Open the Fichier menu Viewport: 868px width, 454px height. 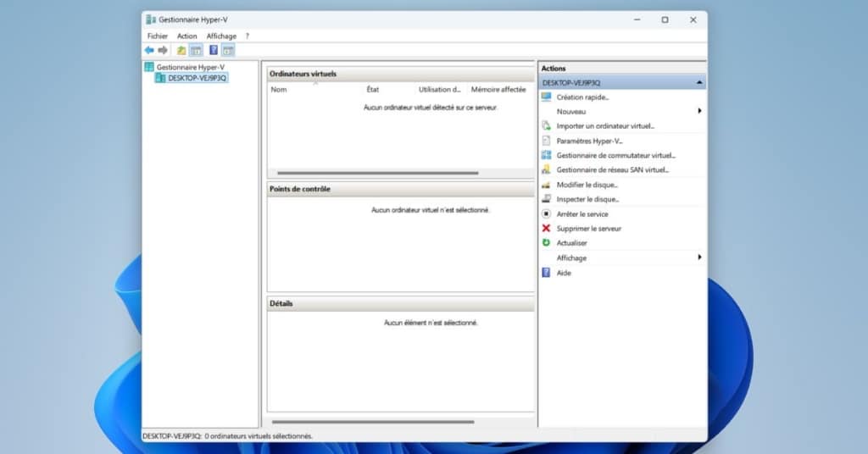(157, 36)
